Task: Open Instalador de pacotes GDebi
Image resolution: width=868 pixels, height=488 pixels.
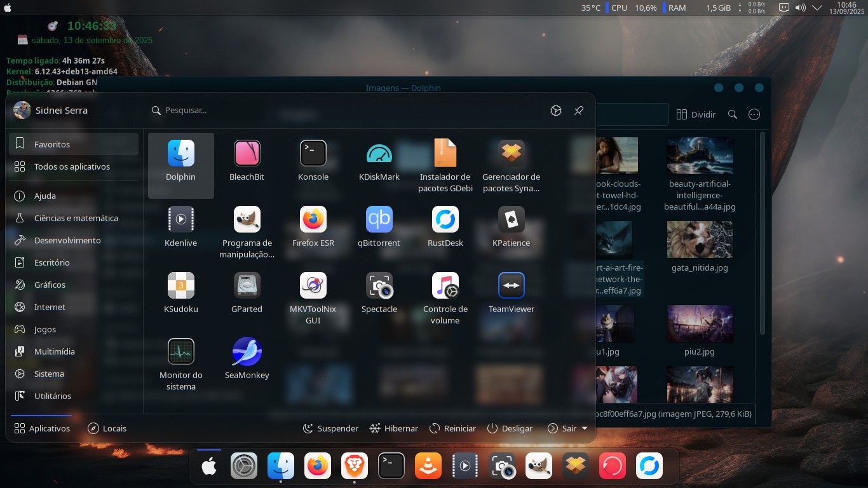Action: coord(445,165)
